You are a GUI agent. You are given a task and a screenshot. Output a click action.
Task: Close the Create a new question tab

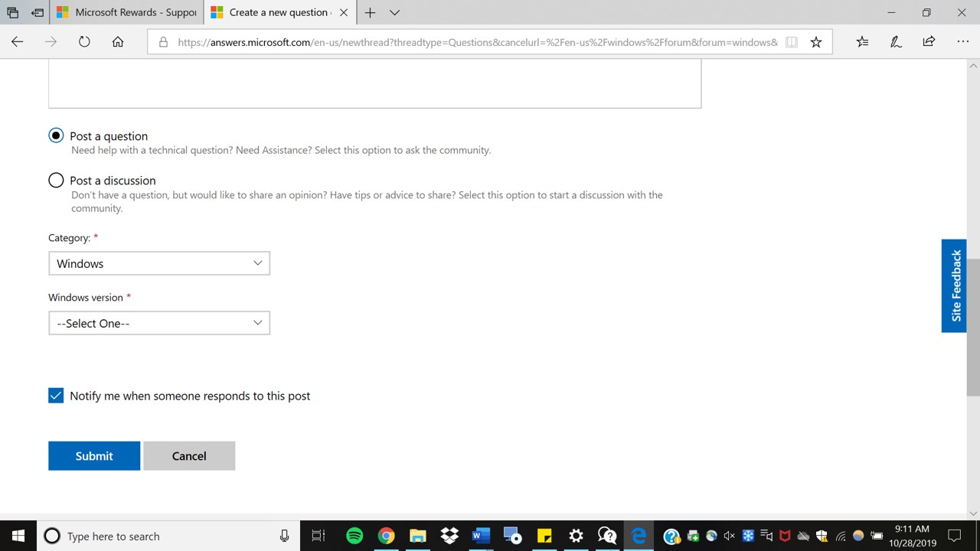coord(343,12)
